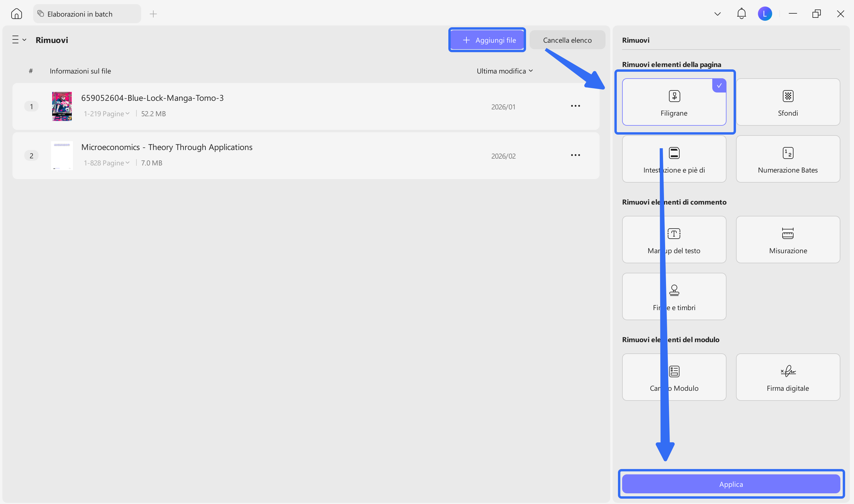Screen dimensions: 854x504
Task: Open the Rimuovi tool list menu
Action: pos(19,40)
